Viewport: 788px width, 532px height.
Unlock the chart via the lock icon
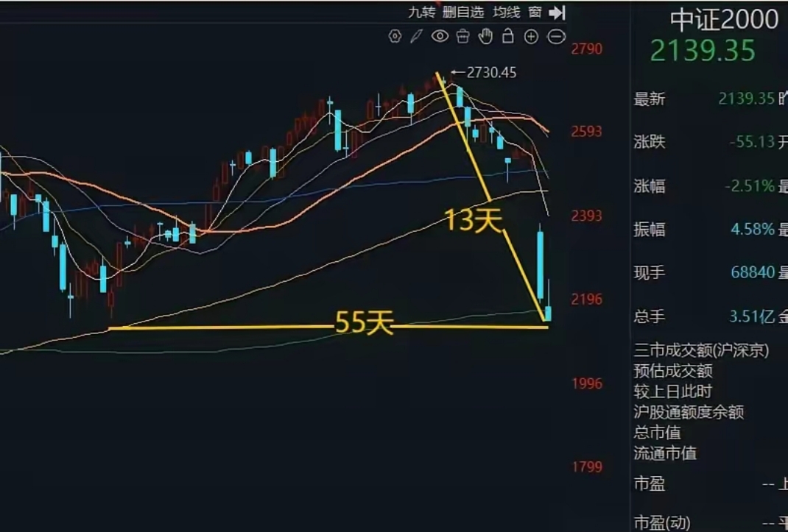click(x=507, y=35)
